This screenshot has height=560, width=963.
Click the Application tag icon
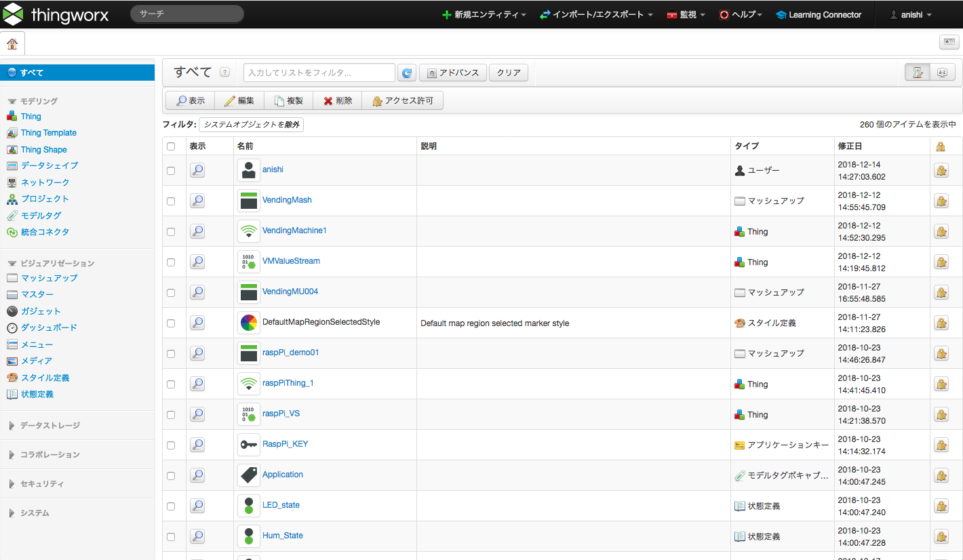249,475
